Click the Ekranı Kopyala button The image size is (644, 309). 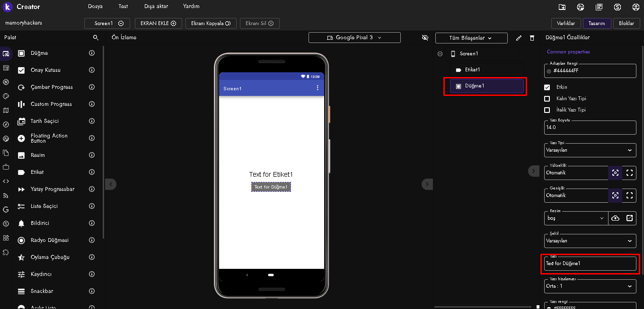(x=211, y=23)
